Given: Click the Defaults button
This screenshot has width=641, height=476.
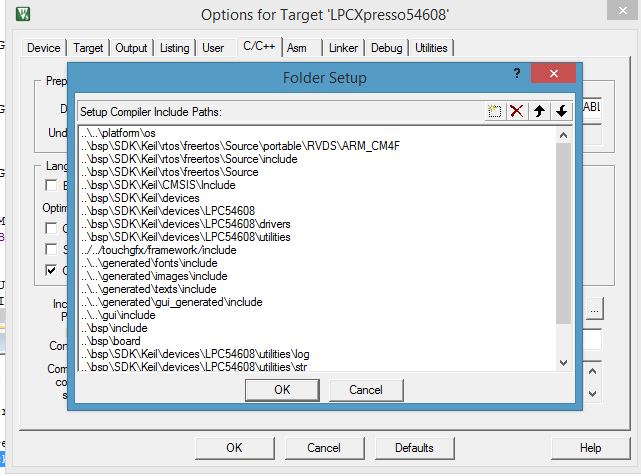Looking at the screenshot, I should point(414,448).
